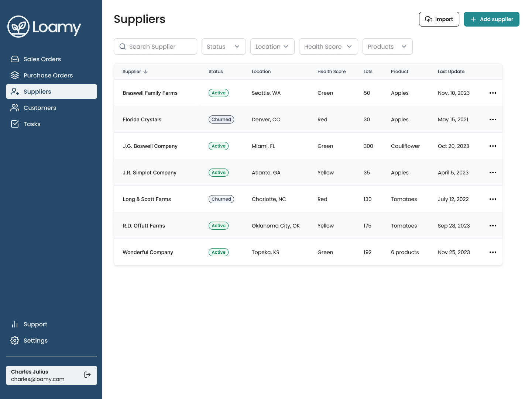532x399 pixels.
Task: Toggle the sort arrow next to the Supplier header
Action: tap(145, 72)
